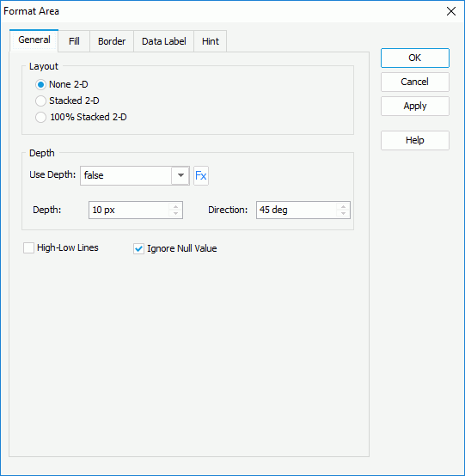This screenshot has height=476, width=465.
Task: Close the Format Area dialog
Action: click(x=451, y=11)
